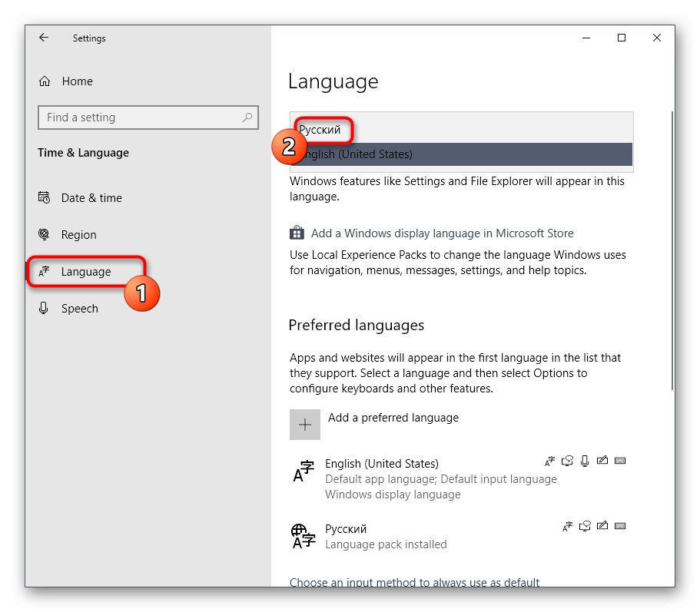The height and width of the screenshot is (612, 700).
Task: Click the calendar icon next to Date & time
Action: point(44,197)
